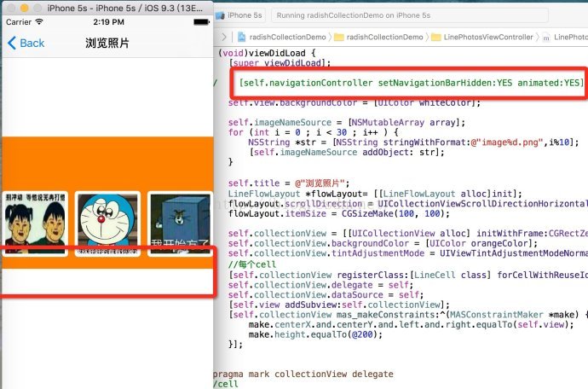The image size is (588, 389).
Task: Open radishCollectionDemo folder breadcrumb
Action: tap(384, 37)
